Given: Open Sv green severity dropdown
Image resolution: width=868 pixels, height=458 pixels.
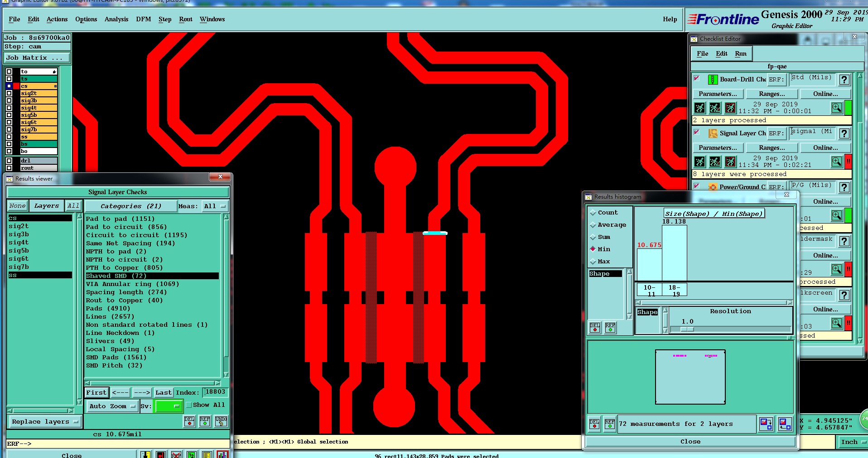Looking at the screenshot, I should (x=169, y=406).
